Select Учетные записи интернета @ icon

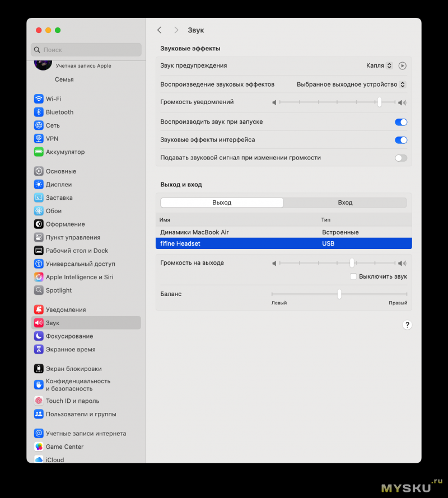pos(39,434)
